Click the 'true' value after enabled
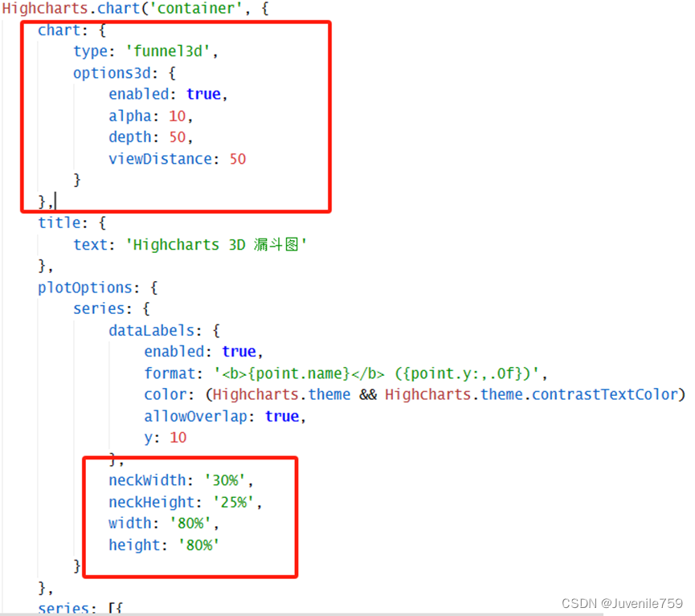 tap(203, 94)
